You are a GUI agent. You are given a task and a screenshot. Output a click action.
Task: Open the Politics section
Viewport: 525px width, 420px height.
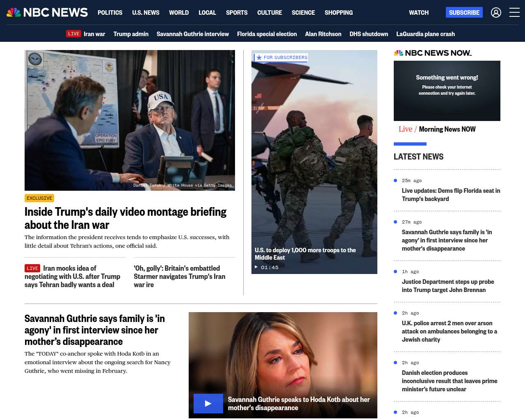[110, 13]
